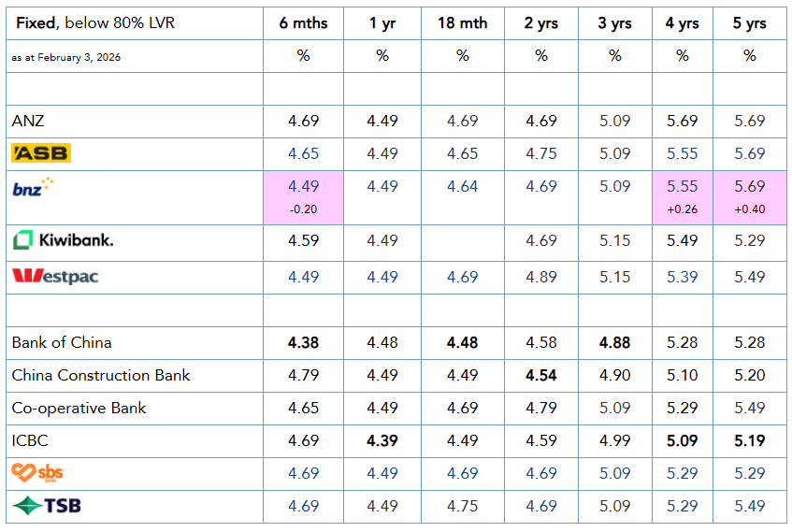Click TSB 18 mth rate 4.75

(462, 506)
